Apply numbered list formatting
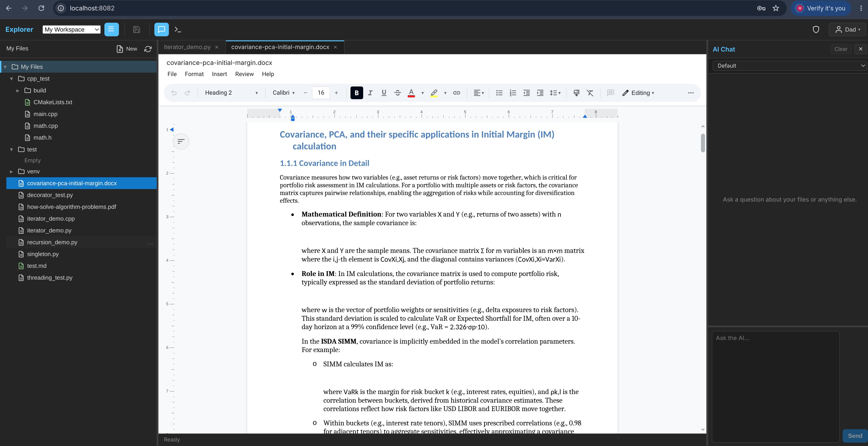 pos(513,93)
